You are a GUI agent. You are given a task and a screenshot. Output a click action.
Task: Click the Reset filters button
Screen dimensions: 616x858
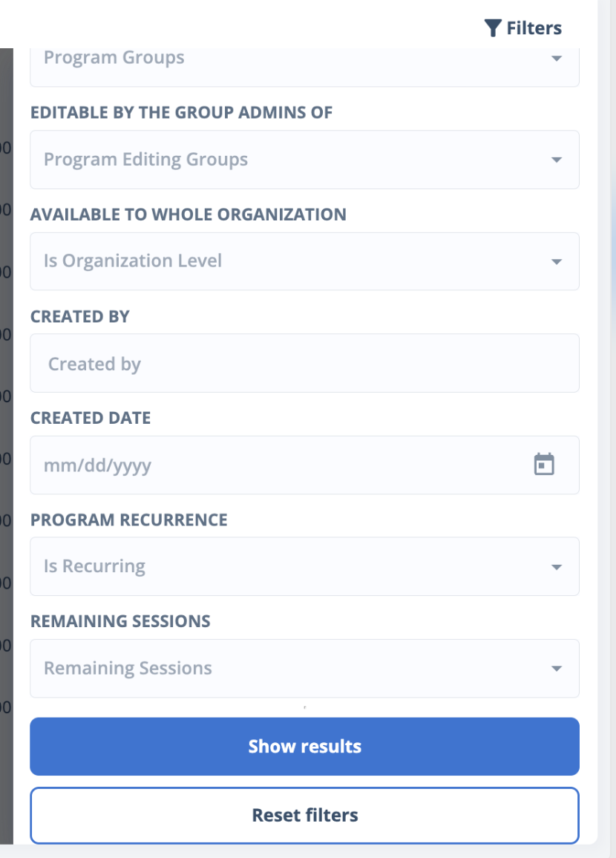[304, 815]
